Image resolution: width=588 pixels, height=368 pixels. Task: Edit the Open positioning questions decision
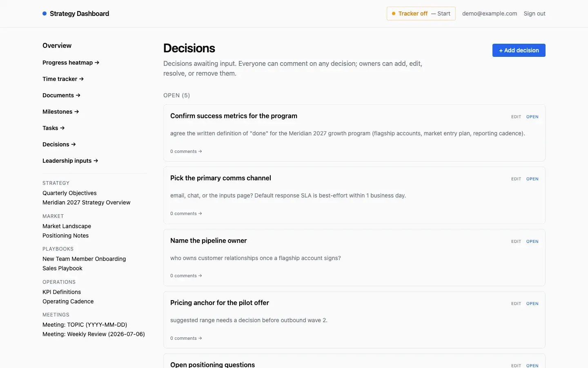click(516, 366)
